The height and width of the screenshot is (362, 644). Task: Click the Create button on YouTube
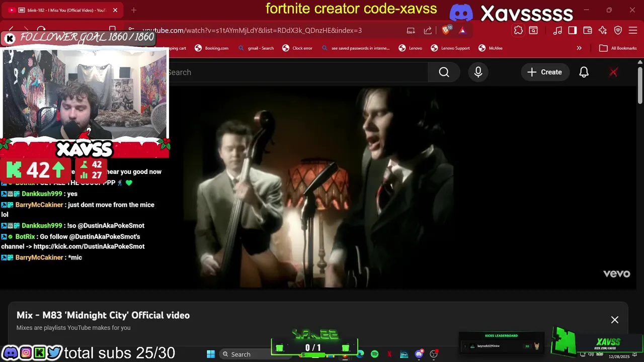(545, 72)
